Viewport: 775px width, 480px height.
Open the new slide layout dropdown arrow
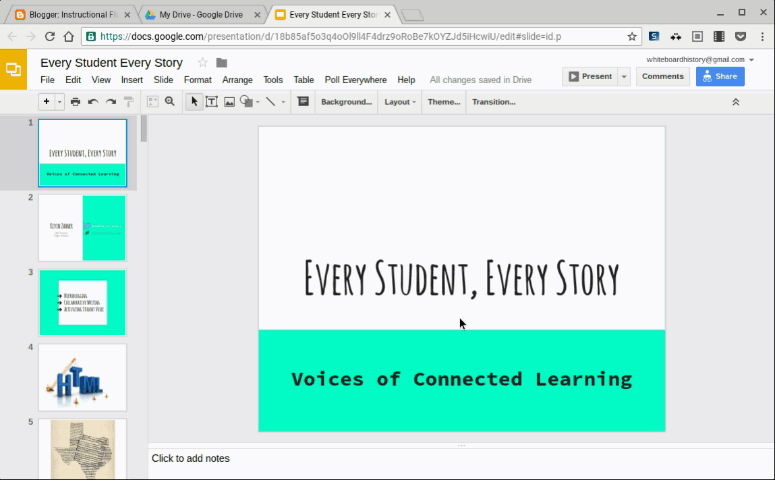[x=59, y=102]
